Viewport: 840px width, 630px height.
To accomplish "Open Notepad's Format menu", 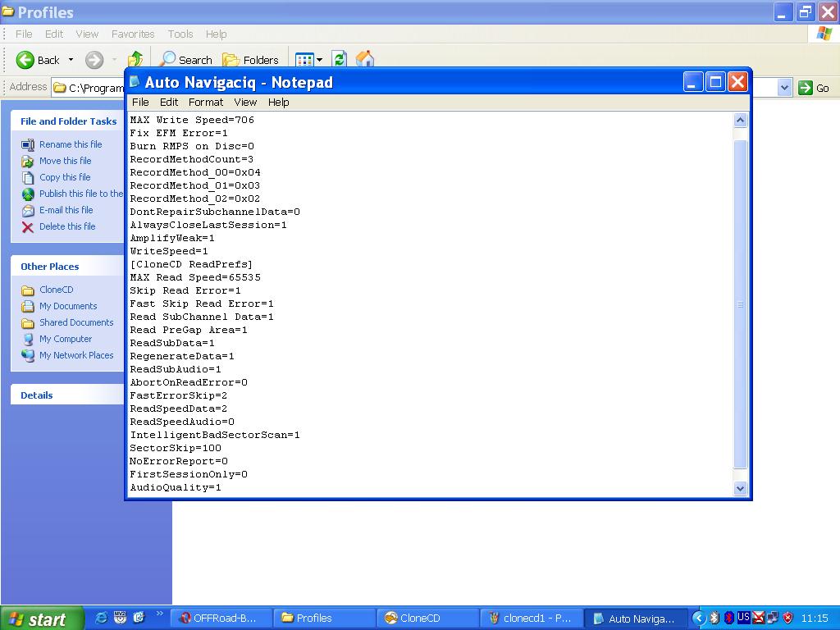I will pos(206,102).
